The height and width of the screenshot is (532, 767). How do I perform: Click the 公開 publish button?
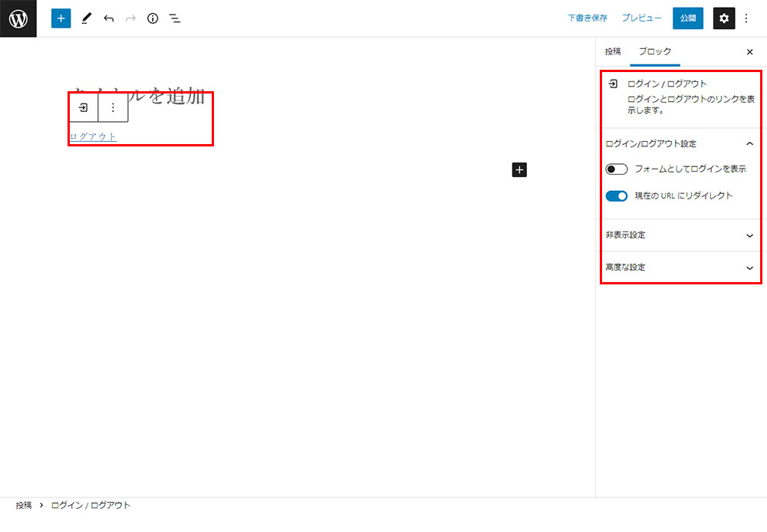[688, 18]
